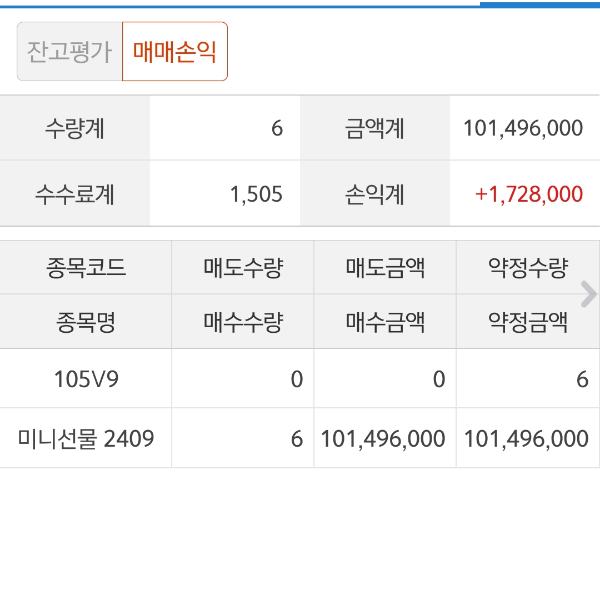Click the 약정금액 column header
The width and height of the screenshot is (600, 600).
pos(527,322)
